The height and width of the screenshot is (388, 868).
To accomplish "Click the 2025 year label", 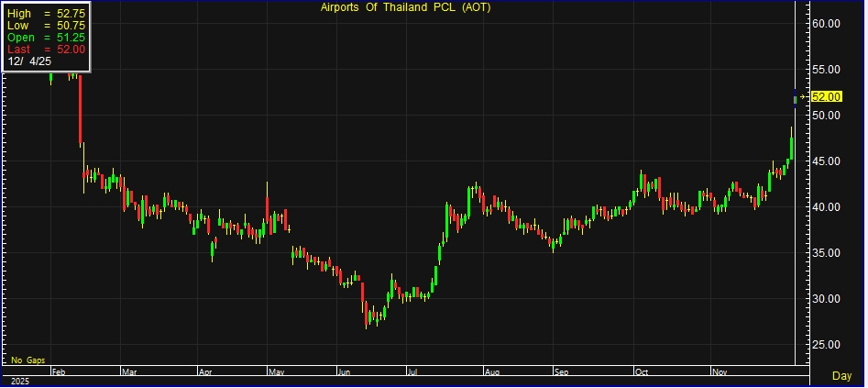I will 16,380.
